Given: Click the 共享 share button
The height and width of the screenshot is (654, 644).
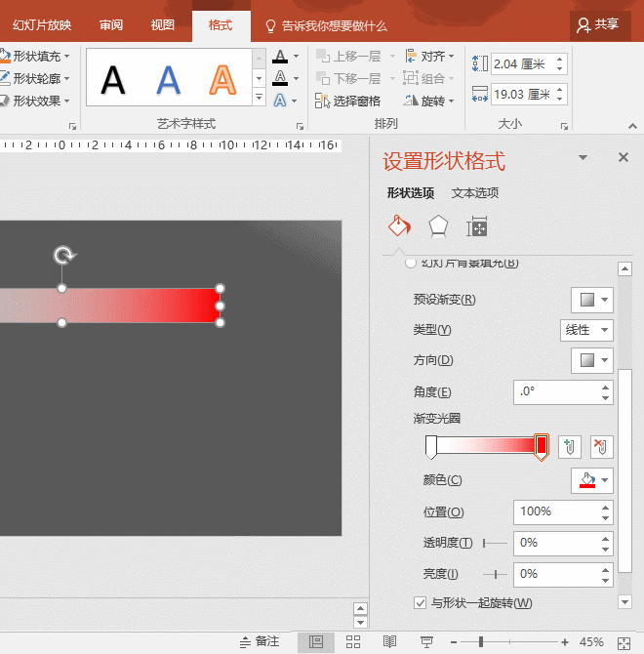Looking at the screenshot, I should pyautogui.click(x=600, y=25).
